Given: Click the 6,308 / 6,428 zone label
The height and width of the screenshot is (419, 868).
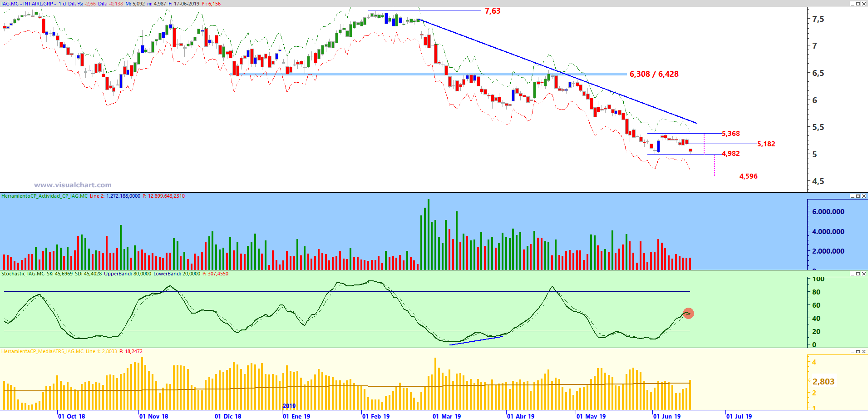Looking at the screenshot, I should [654, 74].
